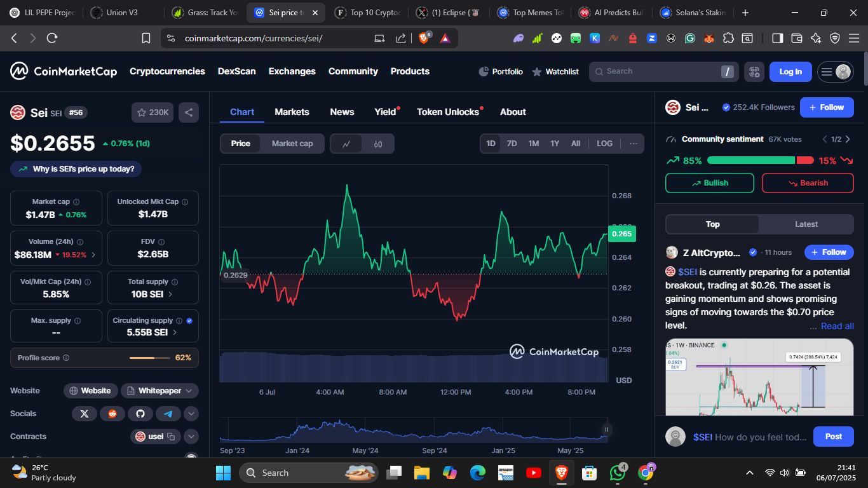This screenshot has height=488, width=868.
Task: Add Sei to watchlist star button
Action: 153,112
